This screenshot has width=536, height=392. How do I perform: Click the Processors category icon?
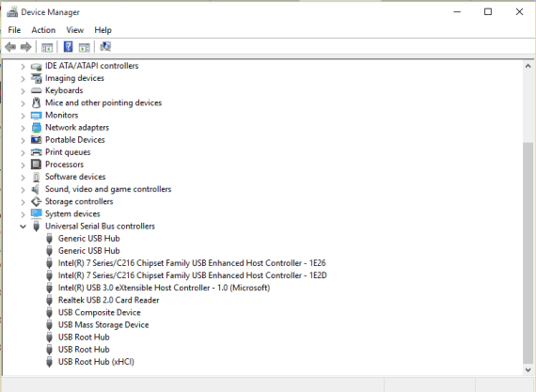pos(36,165)
